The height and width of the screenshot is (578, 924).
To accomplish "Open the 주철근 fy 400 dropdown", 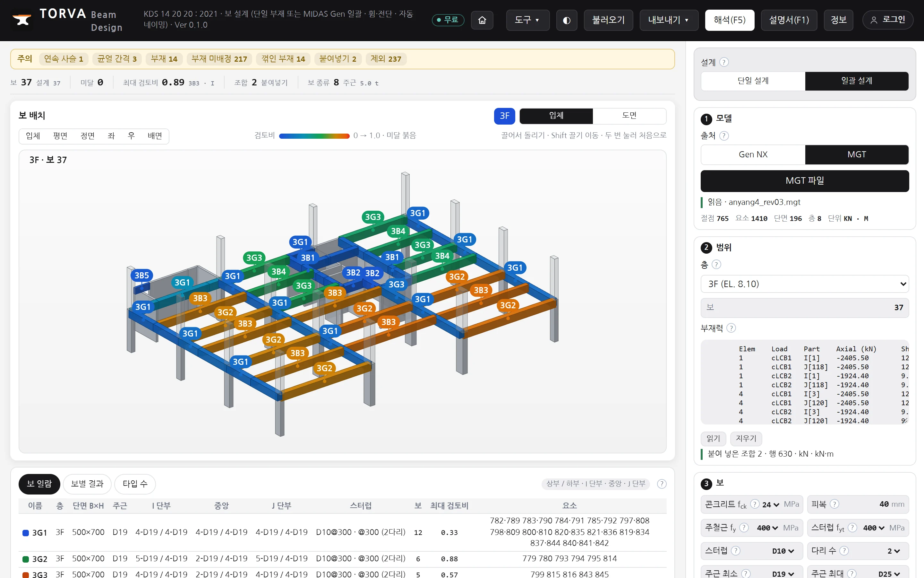I will [x=767, y=528].
